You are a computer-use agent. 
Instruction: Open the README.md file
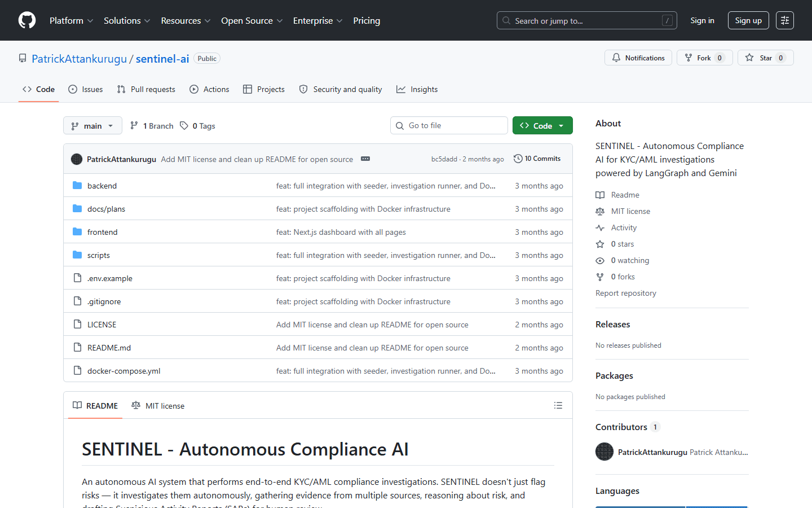109,348
